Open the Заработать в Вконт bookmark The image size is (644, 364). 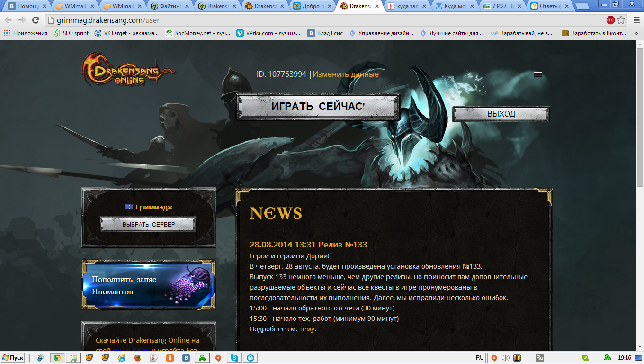(x=594, y=33)
